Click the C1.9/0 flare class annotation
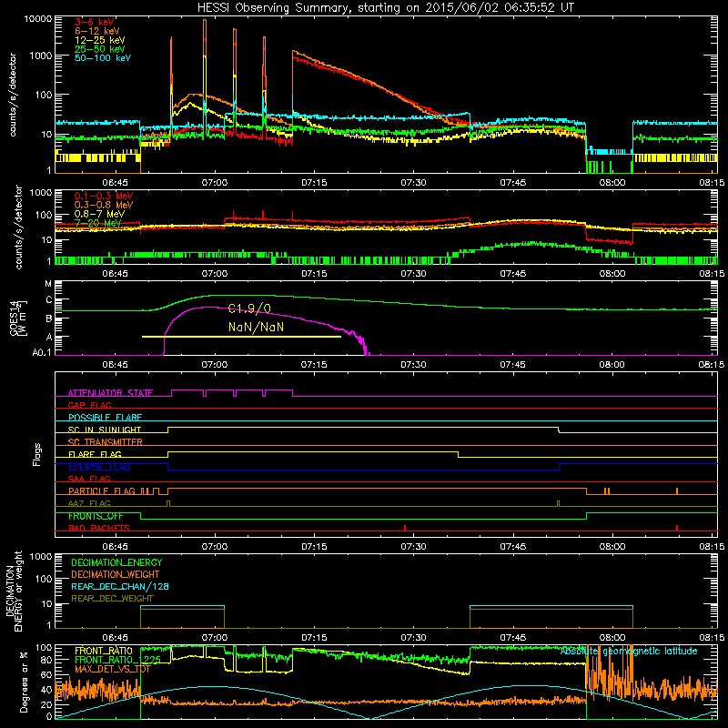 [249, 308]
